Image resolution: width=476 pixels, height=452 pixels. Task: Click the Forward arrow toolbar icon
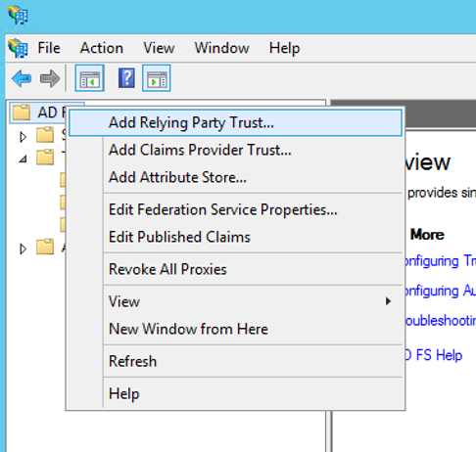50,78
